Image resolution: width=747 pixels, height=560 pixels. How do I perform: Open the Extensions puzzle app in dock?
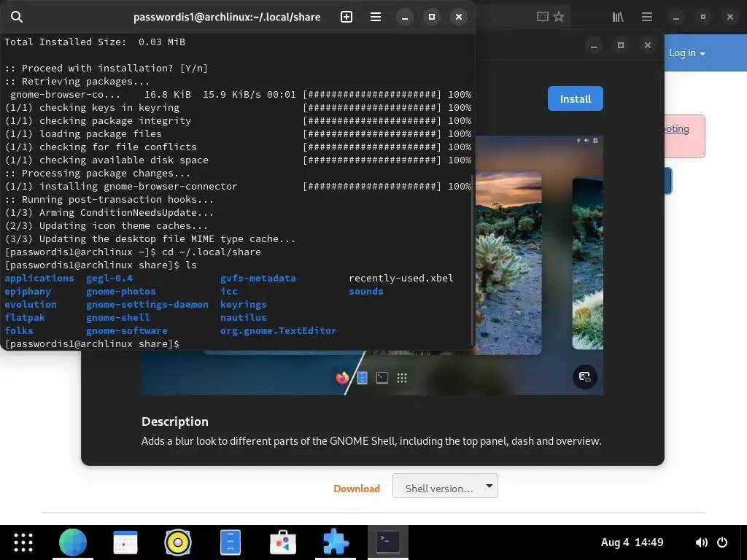pos(336,542)
